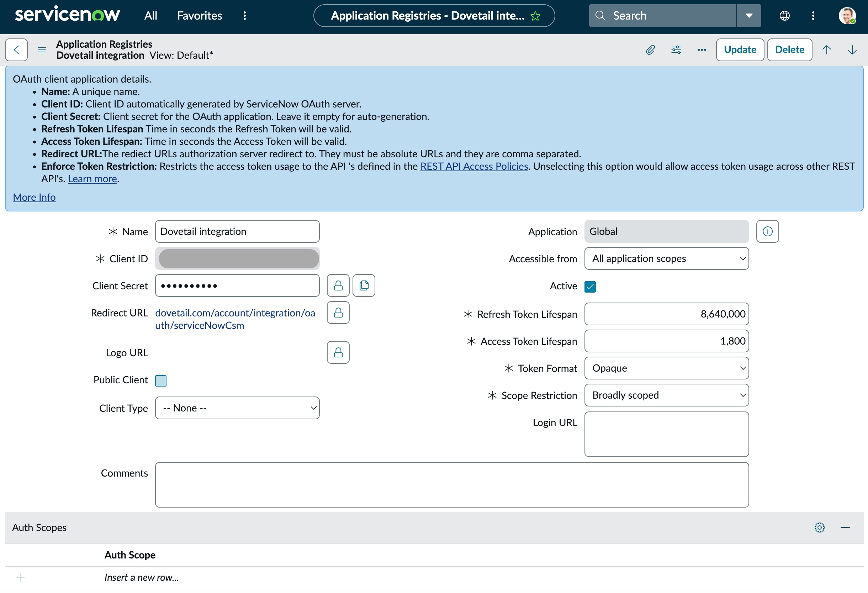Go to next record with down arrow
Screen dimensions: 868x593
[852, 50]
